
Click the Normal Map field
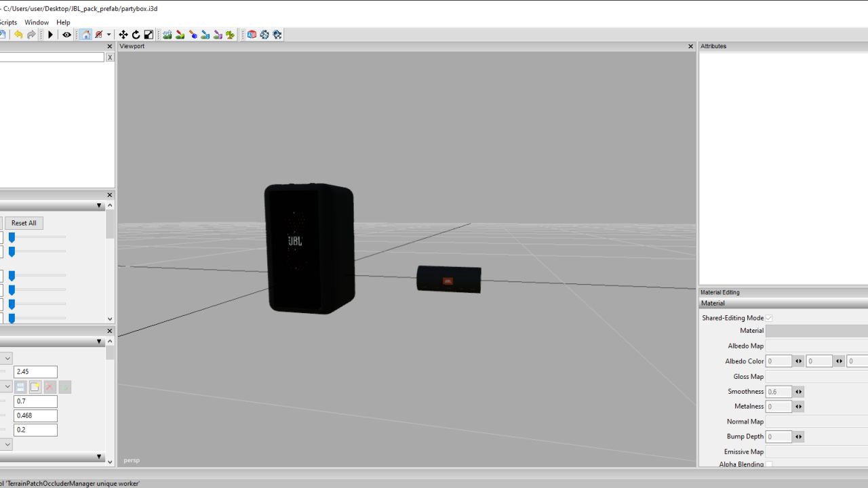tap(816, 422)
